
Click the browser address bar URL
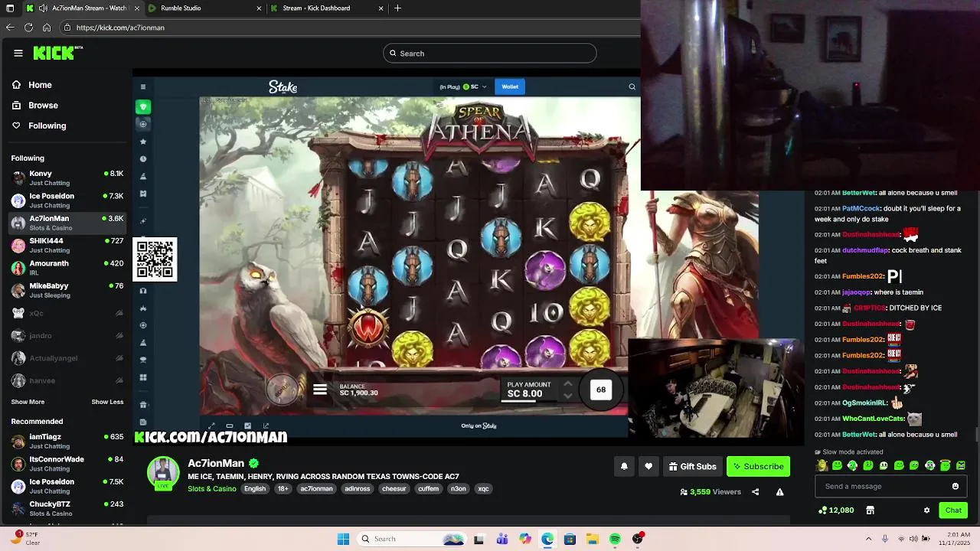point(120,28)
